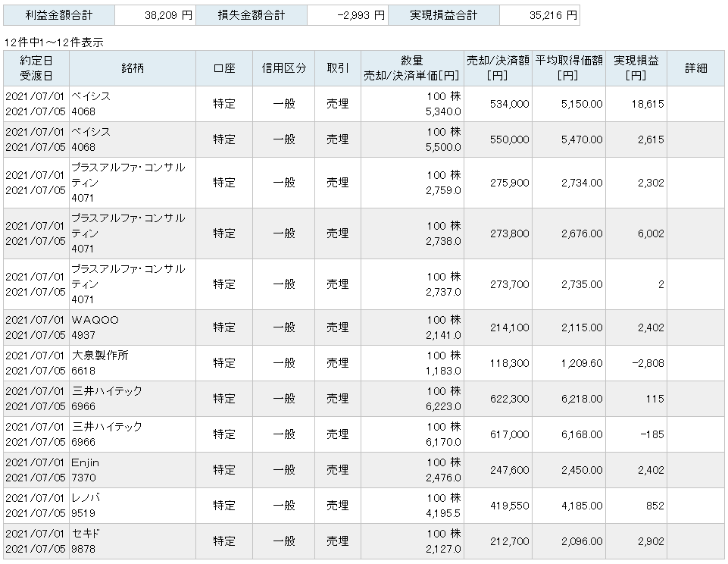Select the average cost 6,218.00

(x=582, y=399)
